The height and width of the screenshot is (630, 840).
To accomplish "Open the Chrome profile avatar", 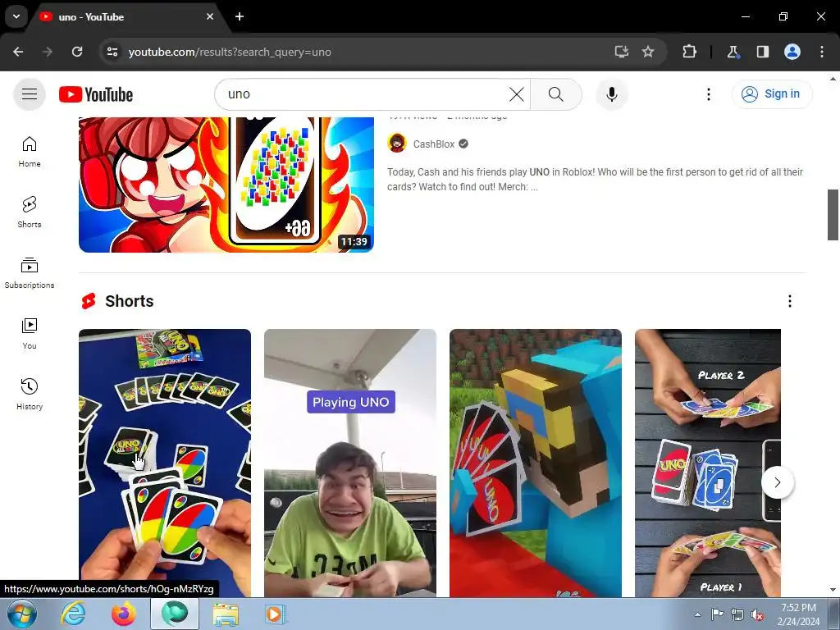I will click(x=792, y=52).
